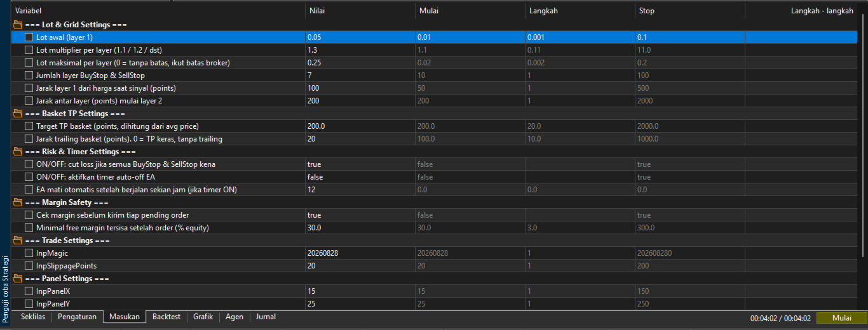Screen dimensions: 868x330
Task: Tick the aktifkan timer auto-off EA checkbox
Action: point(29,177)
